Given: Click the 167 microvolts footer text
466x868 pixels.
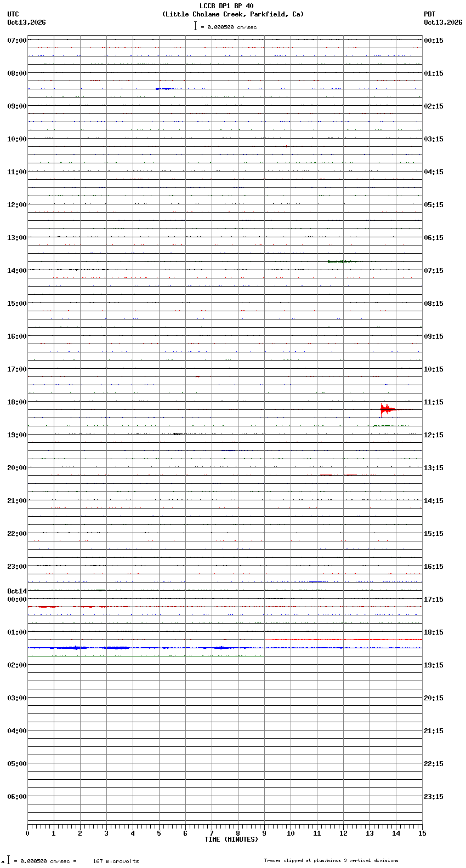Looking at the screenshot, I should pyautogui.click(x=116, y=861).
